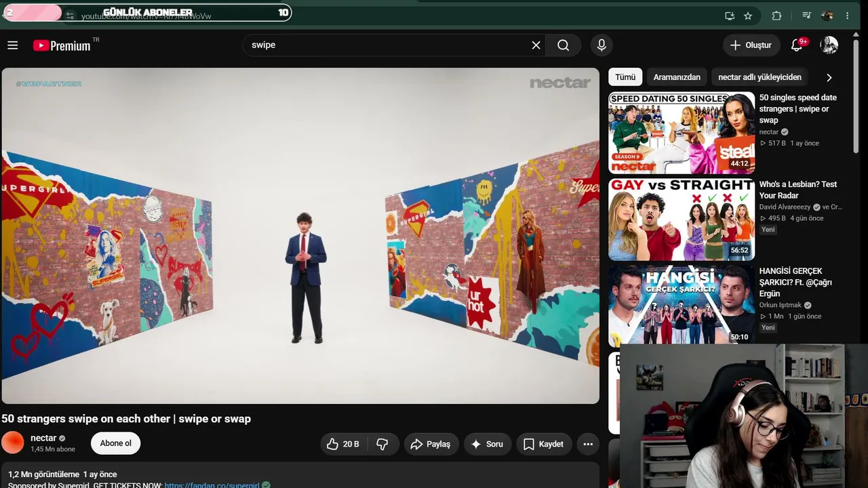Open more actions three-dot button
868x488 pixels.
pos(588,444)
